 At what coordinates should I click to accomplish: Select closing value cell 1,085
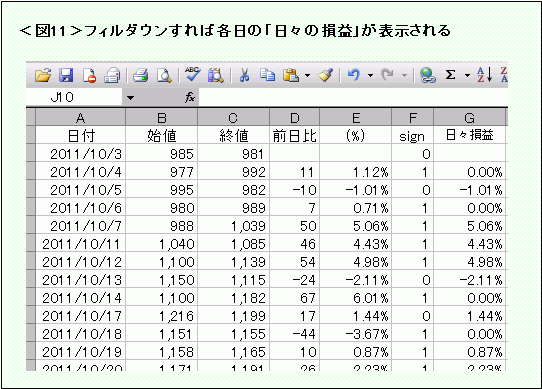[x=234, y=243]
